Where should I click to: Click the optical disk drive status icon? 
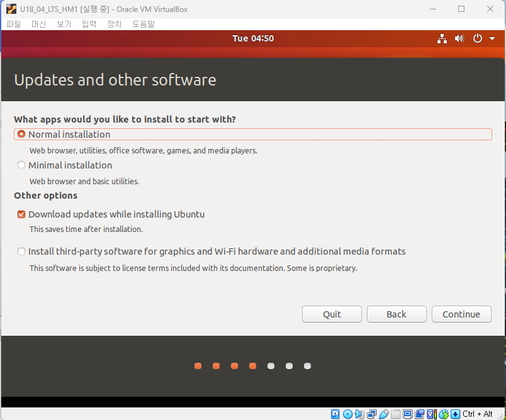pos(347,414)
